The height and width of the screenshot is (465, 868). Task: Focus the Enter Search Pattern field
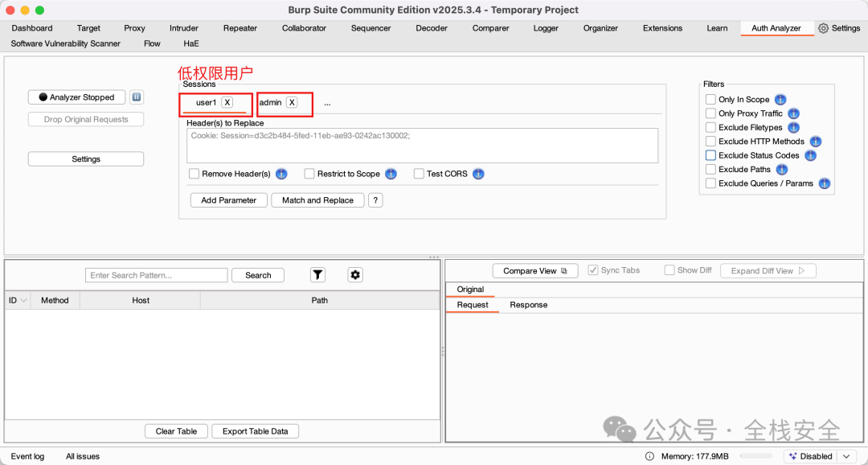(x=157, y=275)
